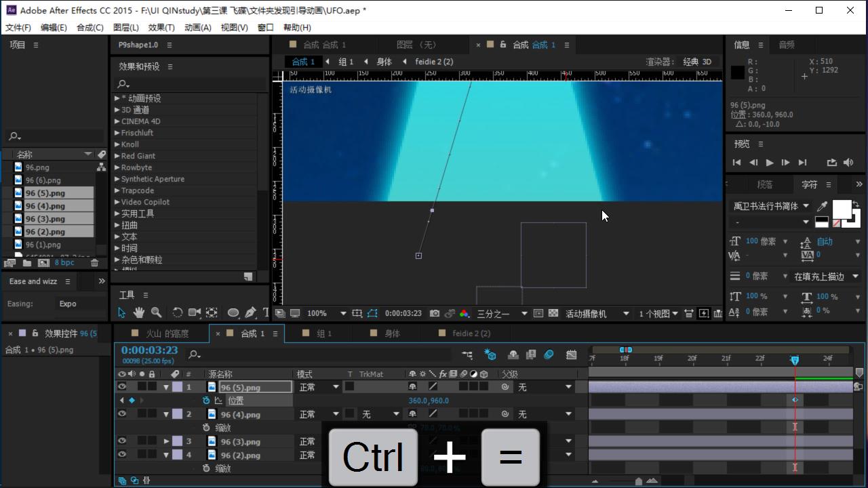Screen dimensions: 868x488
Task: Toggle keyframe diamond on position property
Action: pyautogui.click(x=132, y=401)
